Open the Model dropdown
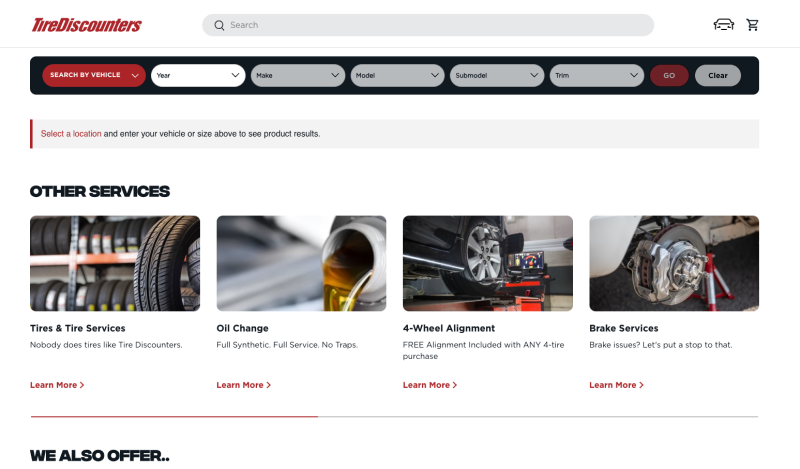 click(x=397, y=75)
